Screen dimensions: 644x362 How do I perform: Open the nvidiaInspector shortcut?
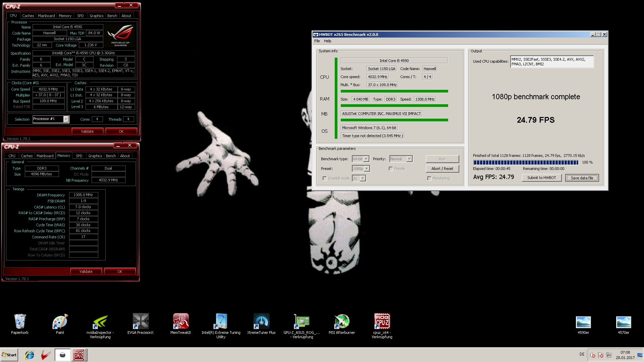click(x=100, y=326)
